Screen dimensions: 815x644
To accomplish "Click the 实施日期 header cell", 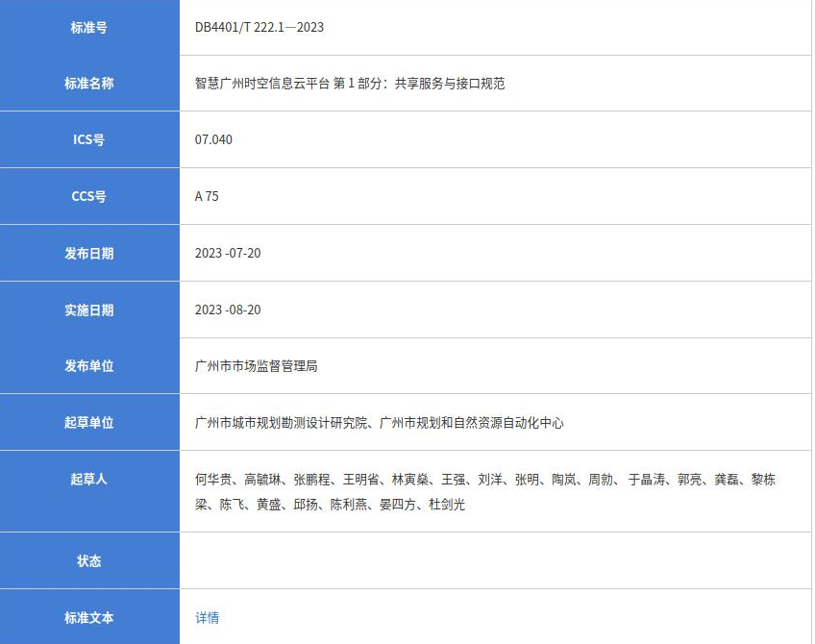I will click(x=89, y=310).
